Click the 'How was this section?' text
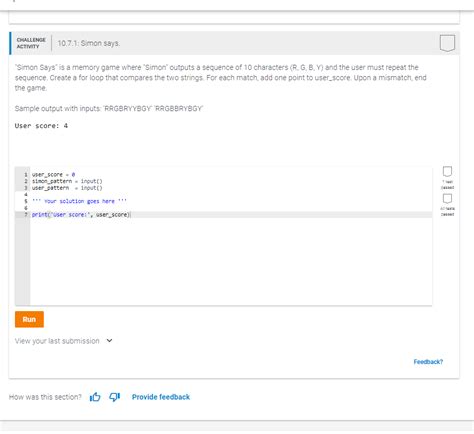Screen dimensions: 474x434 click(x=45, y=397)
